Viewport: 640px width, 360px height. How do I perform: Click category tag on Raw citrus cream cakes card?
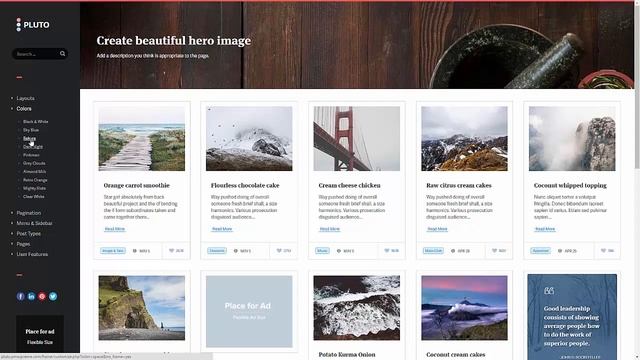[x=433, y=251]
